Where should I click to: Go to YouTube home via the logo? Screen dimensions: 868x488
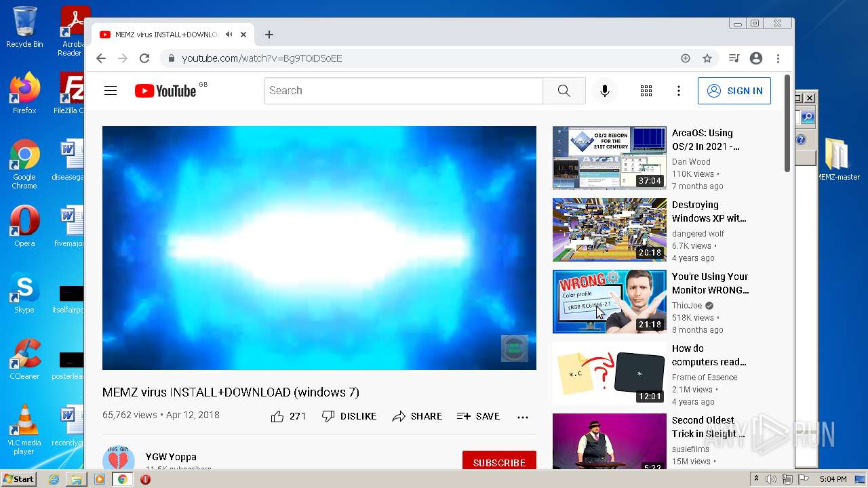point(165,91)
